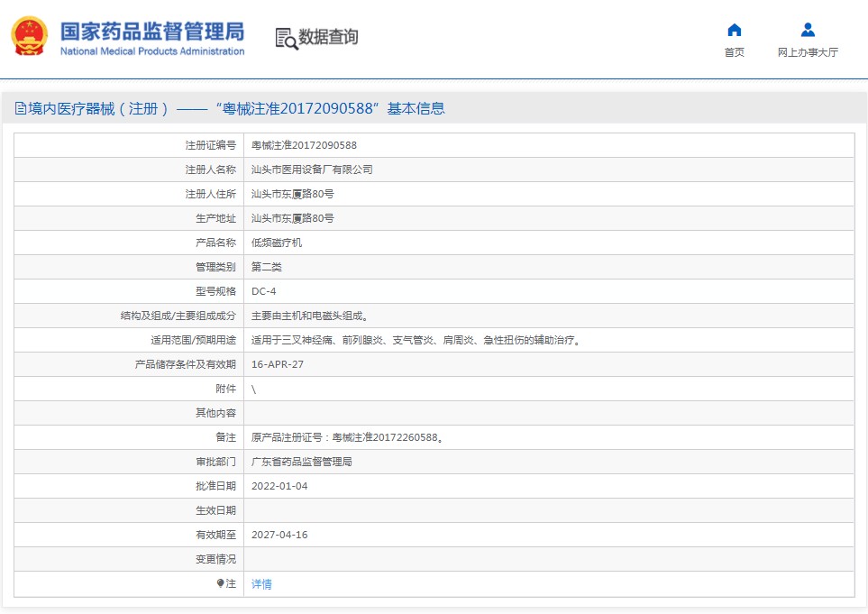Click the 批准日期 label

[x=215, y=486]
